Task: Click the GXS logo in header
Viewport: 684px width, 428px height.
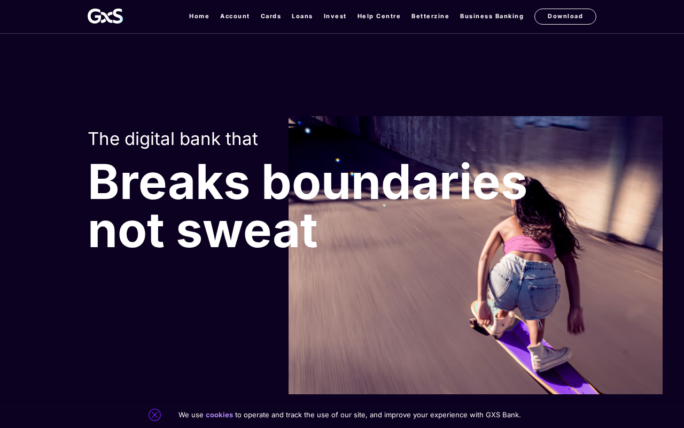Action: 105,16
